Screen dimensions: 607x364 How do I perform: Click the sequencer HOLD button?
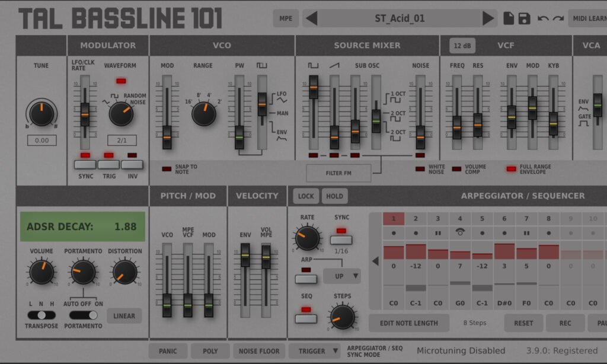(334, 196)
